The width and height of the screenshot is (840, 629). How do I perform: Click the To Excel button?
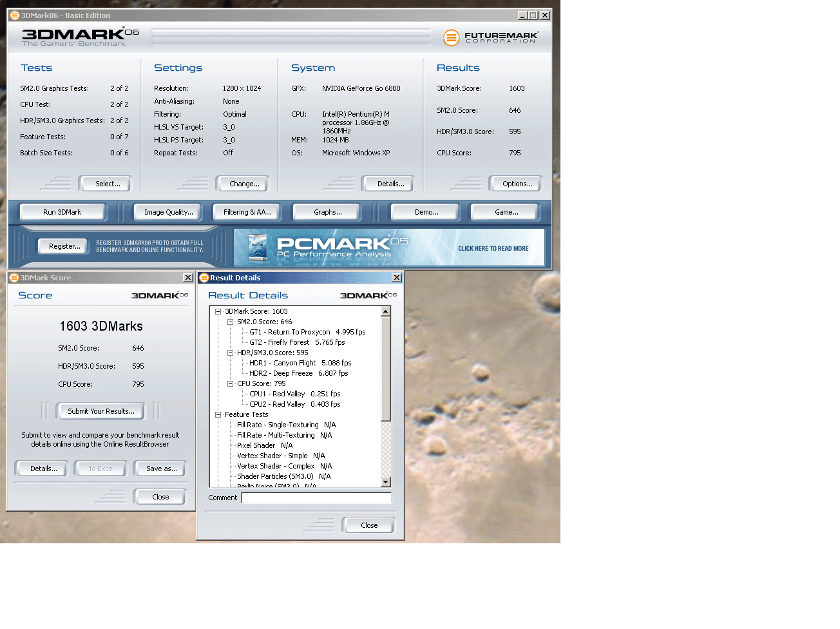coord(100,469)
